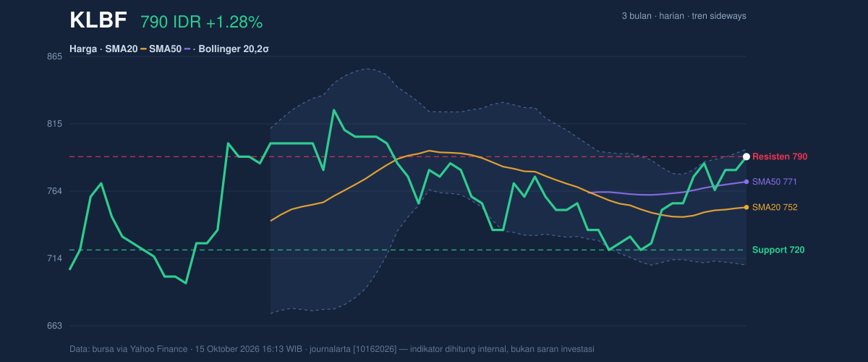This screenshot has height=362, width=868.
Task: Click the 790 IDR +1.28% price readout
Action: (x=201, y=22)
